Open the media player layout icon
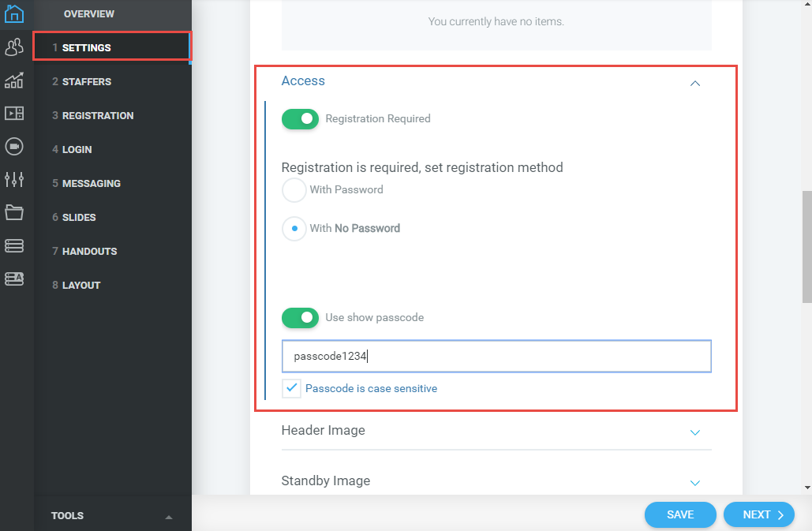 point(14,114)
